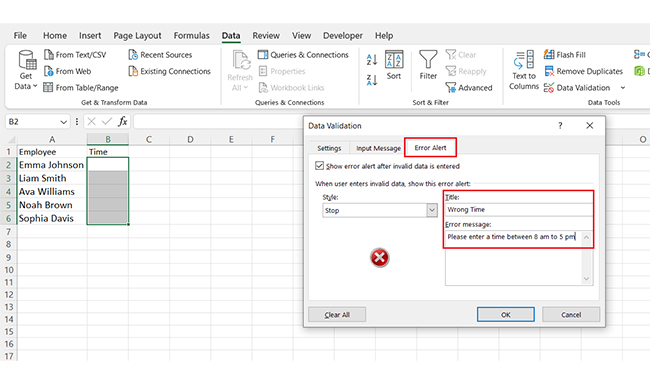Open the Formulas tab
The height and width of the screenshot is (384, 650).
192,36
